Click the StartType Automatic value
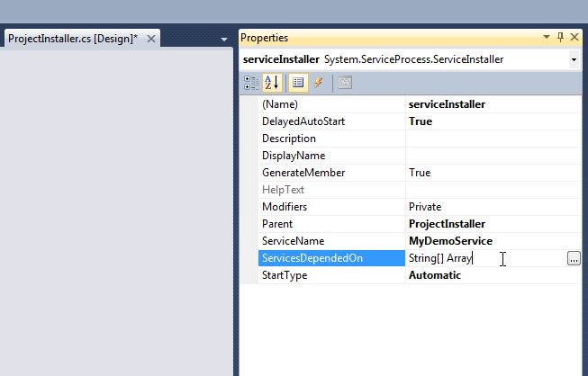Screen dimensions: 588x376 [x=493, y=275]
